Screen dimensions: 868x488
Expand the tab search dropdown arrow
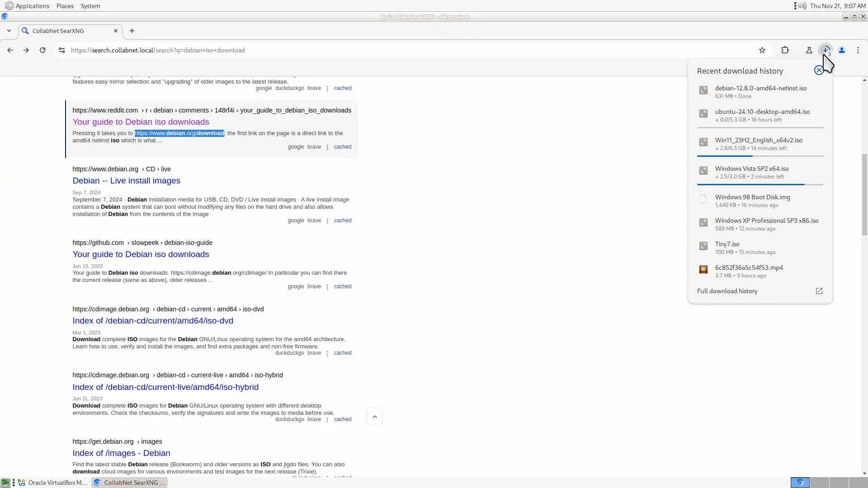(9, 31)
